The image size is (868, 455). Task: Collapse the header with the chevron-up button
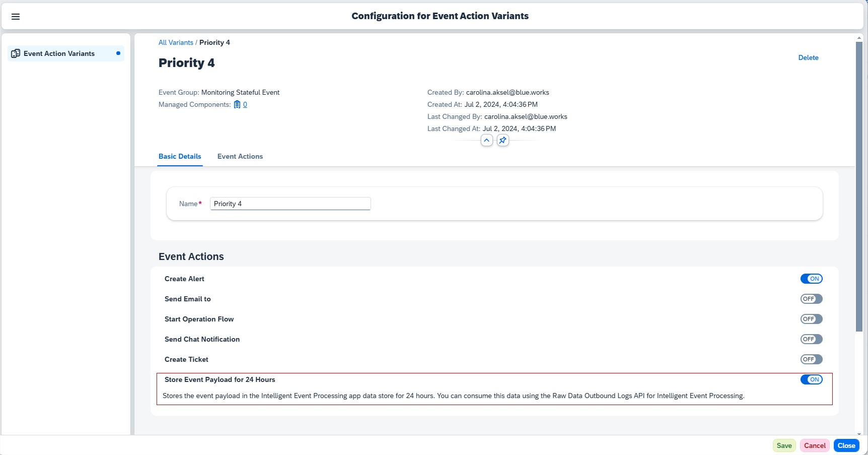click(486, 141)
